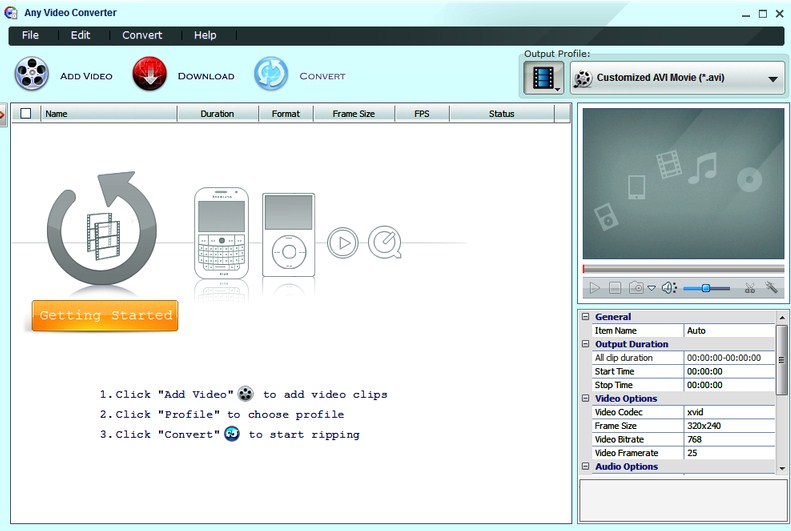Click the Add Video film reel icon
791x531 pixels.
click(x=32, y=74)
